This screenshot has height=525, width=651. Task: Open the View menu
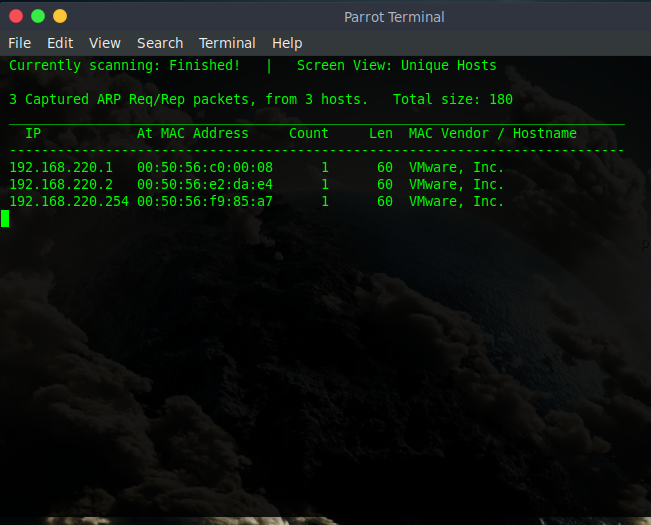(x=105, y=43)
